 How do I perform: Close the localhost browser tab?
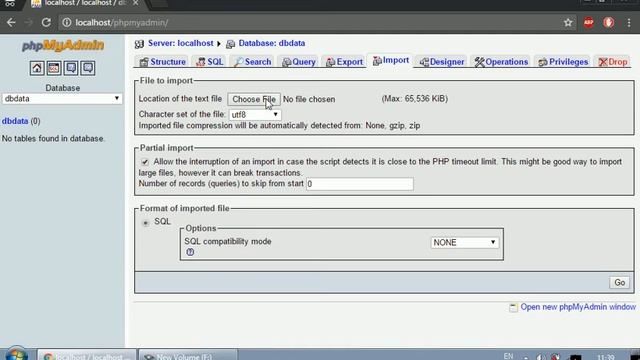pos(136,3)
